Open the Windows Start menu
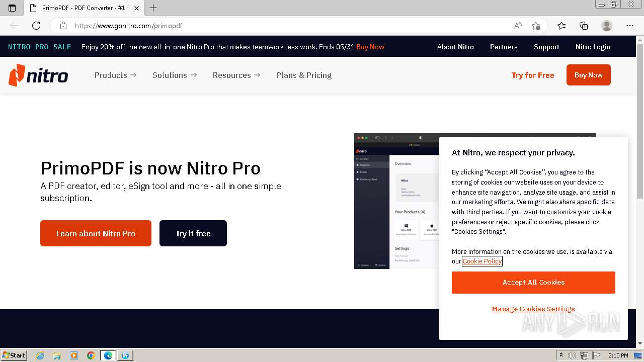The width and height of the screenshot is (644, 362). pyautogui.click(x=14, y=355)
